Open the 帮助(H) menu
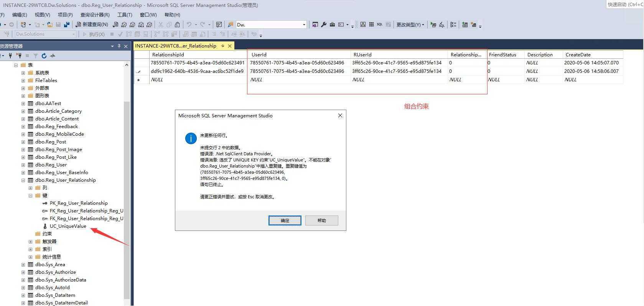Viewport: 644px width, 306px height. point(172,15)
